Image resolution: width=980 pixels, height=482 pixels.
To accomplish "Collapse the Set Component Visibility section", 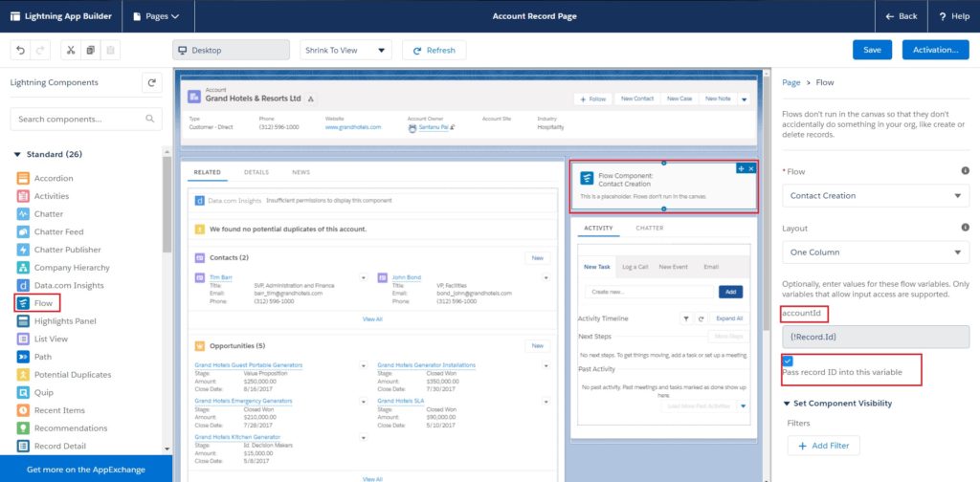I will 788,404.
